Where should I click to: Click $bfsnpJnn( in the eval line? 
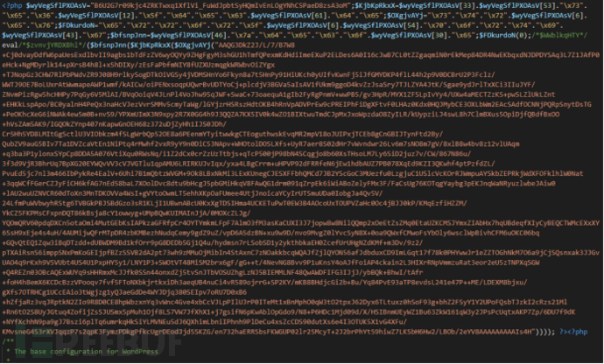click(x=109, y=45)
